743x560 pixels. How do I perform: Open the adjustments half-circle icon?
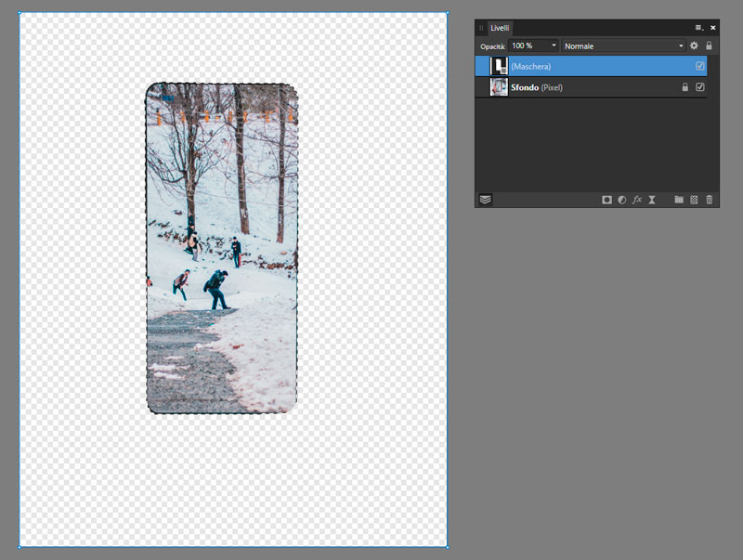tap(621, 200)
